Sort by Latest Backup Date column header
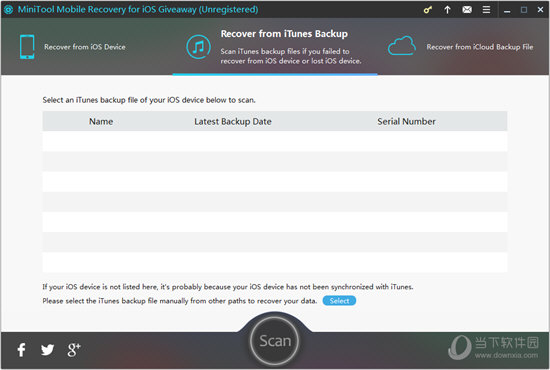The height and width of the screenshot is (370, 550). coord(233,121)
